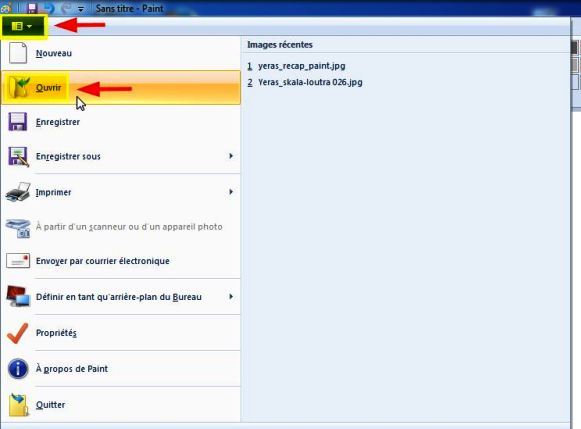Viewport: 581px width, 429px height.
Task: Click the Imprimer printer icon
Action: 18,192
